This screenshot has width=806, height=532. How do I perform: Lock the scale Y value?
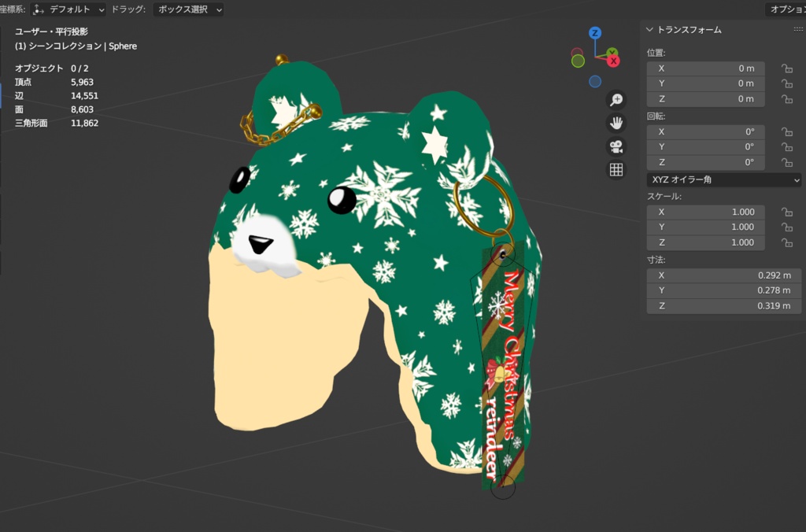(x=787, y=227)
